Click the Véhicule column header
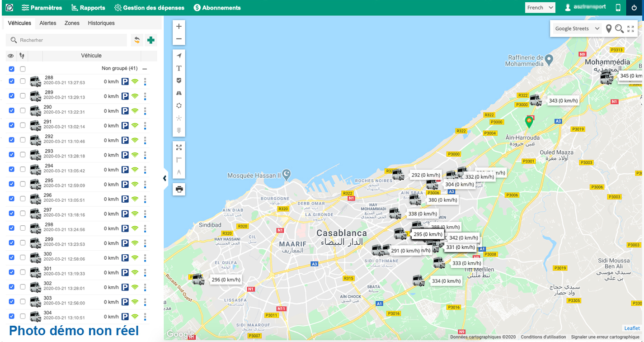The image size is (644, 342). (91, 56)
